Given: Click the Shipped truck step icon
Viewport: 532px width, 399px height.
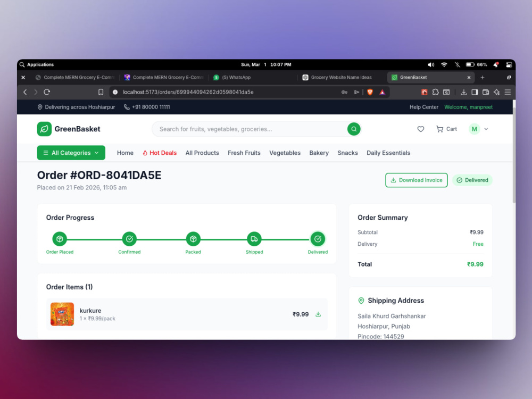Looking at the screenshot, I should pos(254,239).
